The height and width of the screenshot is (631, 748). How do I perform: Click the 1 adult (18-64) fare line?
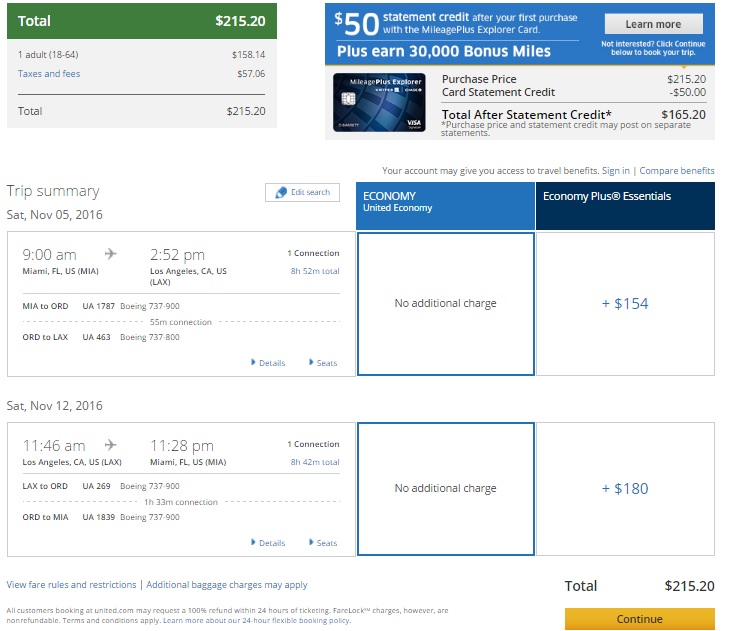141,54
